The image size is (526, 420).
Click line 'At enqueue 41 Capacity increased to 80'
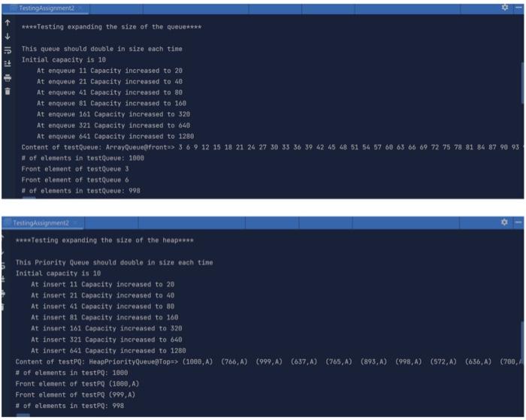click(x=110, y=92)
